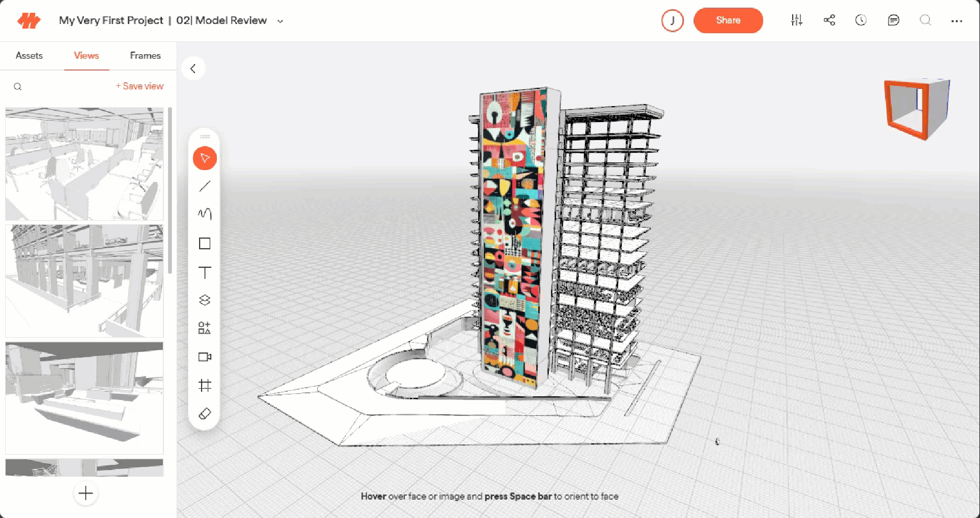Click the colorful mural on building

click(x=512, y=238)
